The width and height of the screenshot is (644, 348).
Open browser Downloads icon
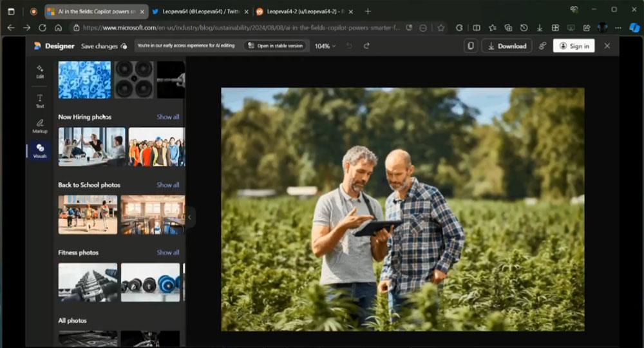click(x=539, y=28)
